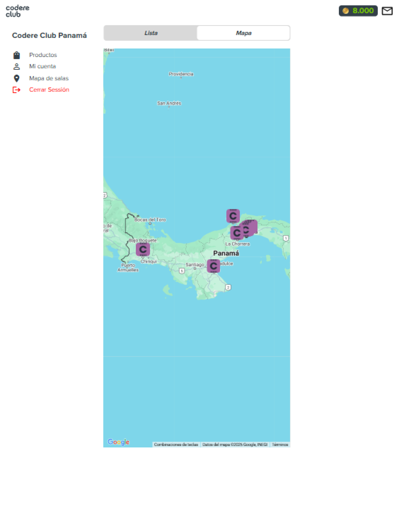Image resolution: width=399 pixels, height=532 pixels.
Task: Open the mail envelope icon
Action: point(387,11)
